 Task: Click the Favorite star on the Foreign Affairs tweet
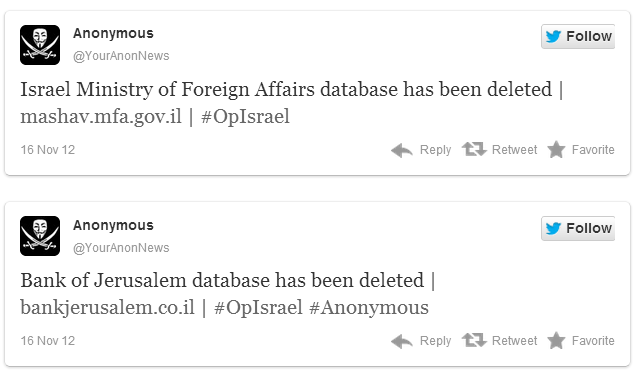(556, 149)
